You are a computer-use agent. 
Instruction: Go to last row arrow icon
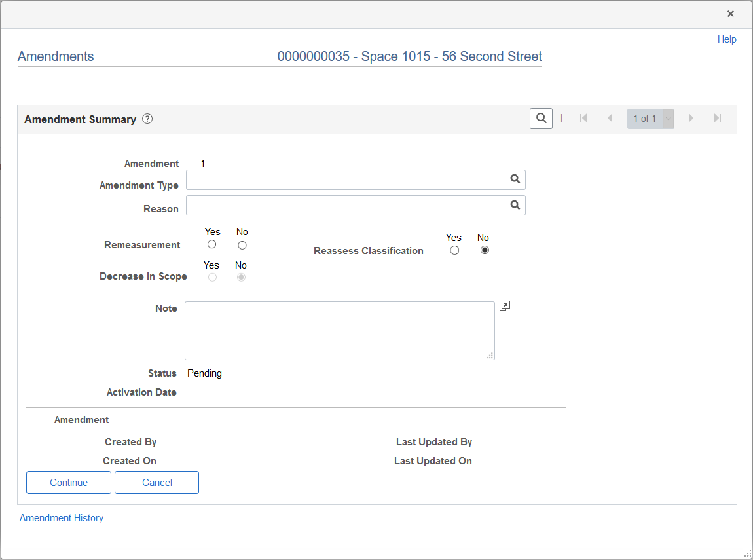click(718, 118)
